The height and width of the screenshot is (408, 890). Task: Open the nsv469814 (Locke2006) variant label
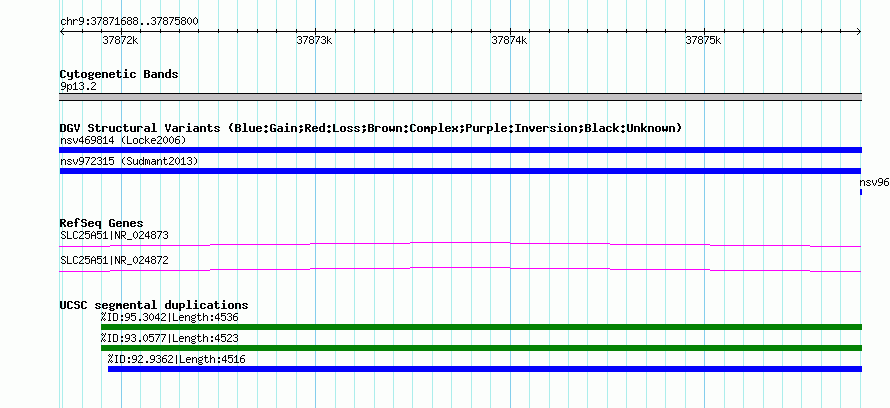click(x=123, y=140)
